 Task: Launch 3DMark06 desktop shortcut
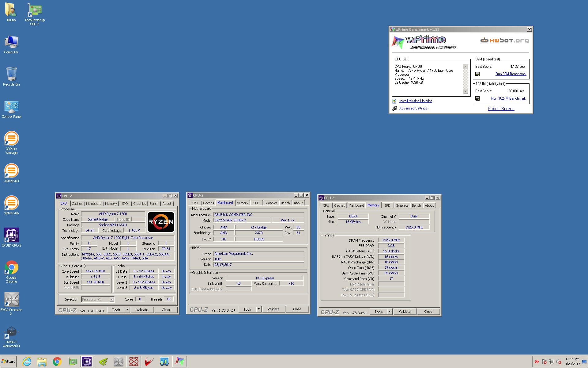point(11,205)
